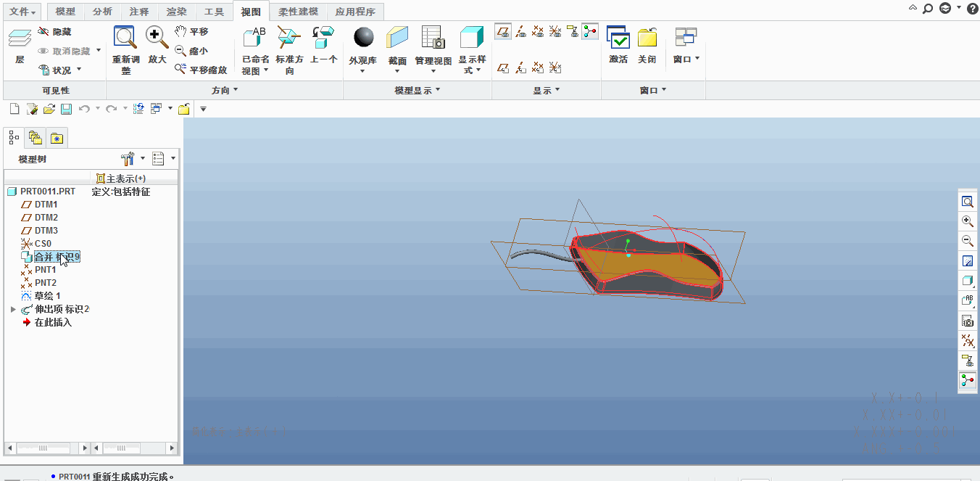Open the 文件 (File) menu
The image size is (980, 481).
(24, 12)
